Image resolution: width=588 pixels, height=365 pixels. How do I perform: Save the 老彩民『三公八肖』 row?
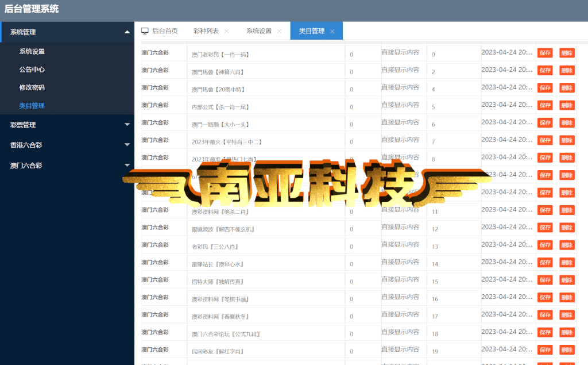point(545,245)
